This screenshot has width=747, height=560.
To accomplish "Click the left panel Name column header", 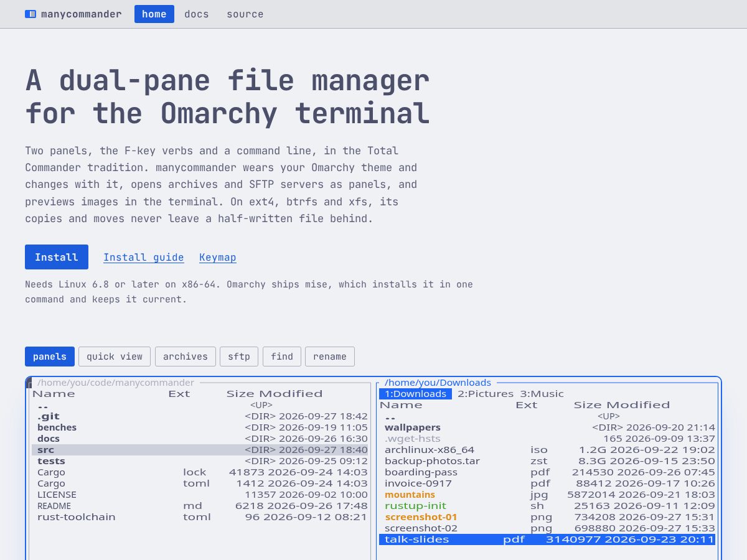I will tap(54, 394).
